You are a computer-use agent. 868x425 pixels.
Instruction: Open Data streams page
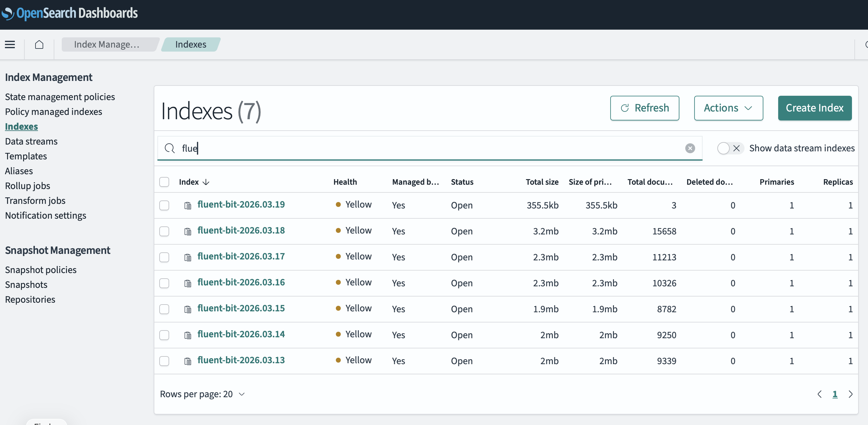[x=31, y=141]
